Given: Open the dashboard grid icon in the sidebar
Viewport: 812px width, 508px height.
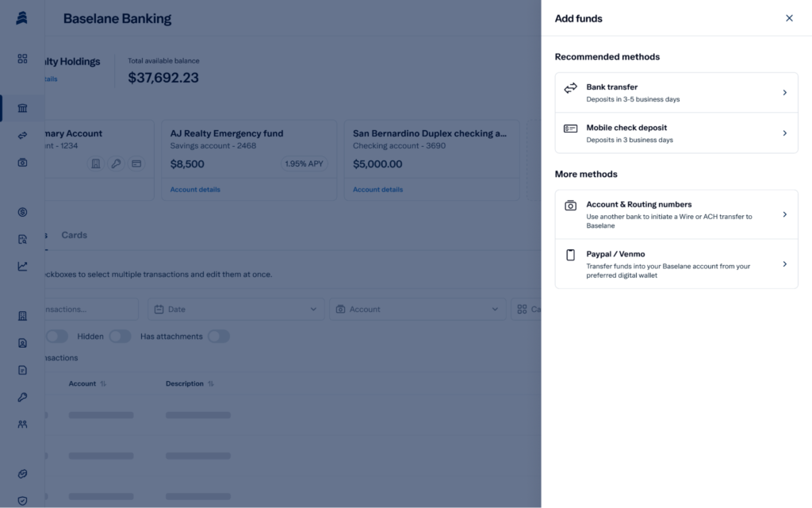Looking at the screenshot, I should pos(22,59).
